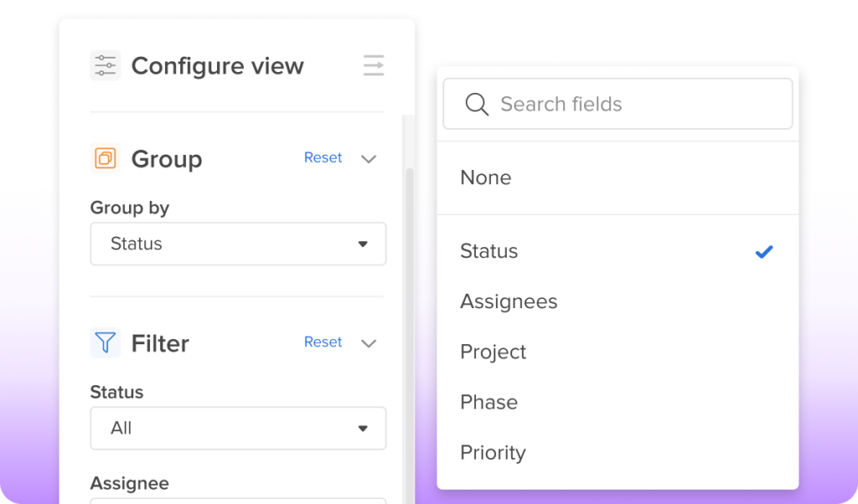This screenshot has height=504, width=858.
Task: Reset the Group settings
Action: click(323, 157)
